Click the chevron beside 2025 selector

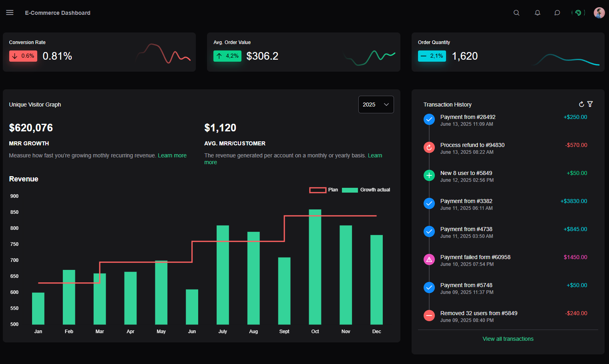point(386,104)
